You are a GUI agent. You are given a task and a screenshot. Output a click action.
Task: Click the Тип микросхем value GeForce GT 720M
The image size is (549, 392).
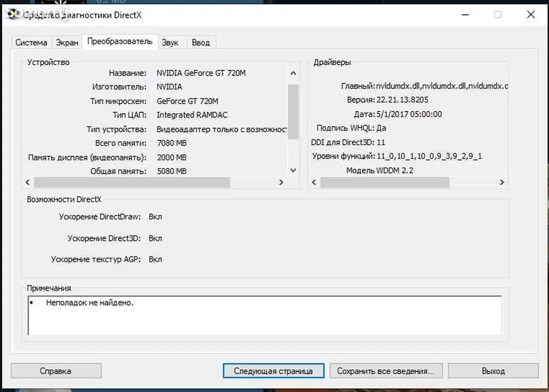click(x=187, y=101)
